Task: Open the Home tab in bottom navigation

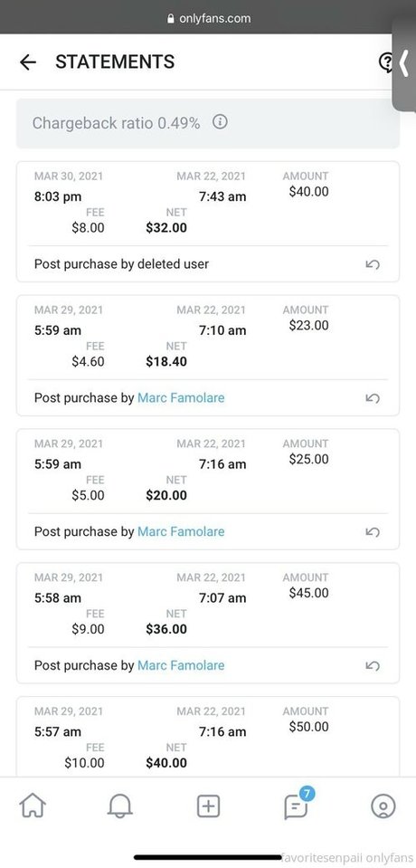Action: pos(33,806)
